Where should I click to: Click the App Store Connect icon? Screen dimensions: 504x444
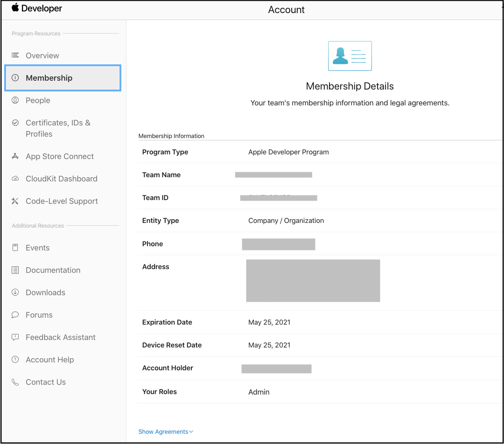(x=15, y=156)
